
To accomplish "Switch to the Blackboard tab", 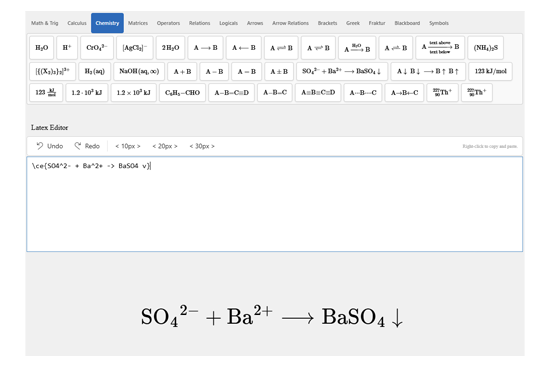I will tap(407, 23).
